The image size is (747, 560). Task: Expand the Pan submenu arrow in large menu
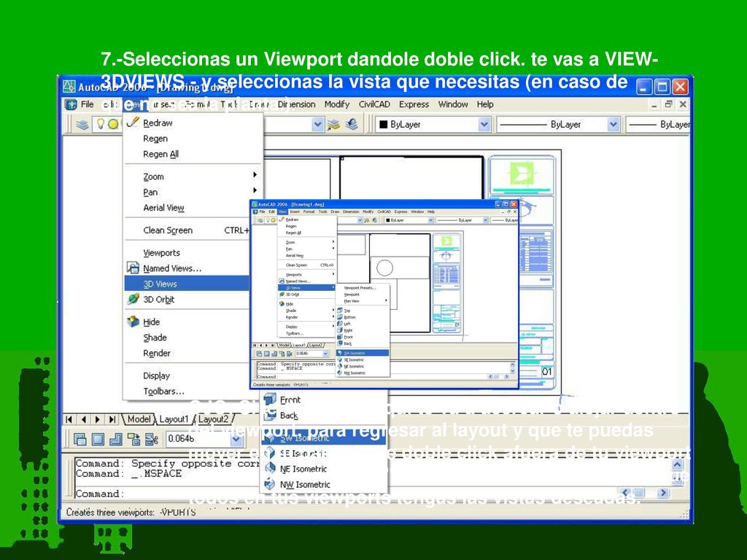coord(255,190)
